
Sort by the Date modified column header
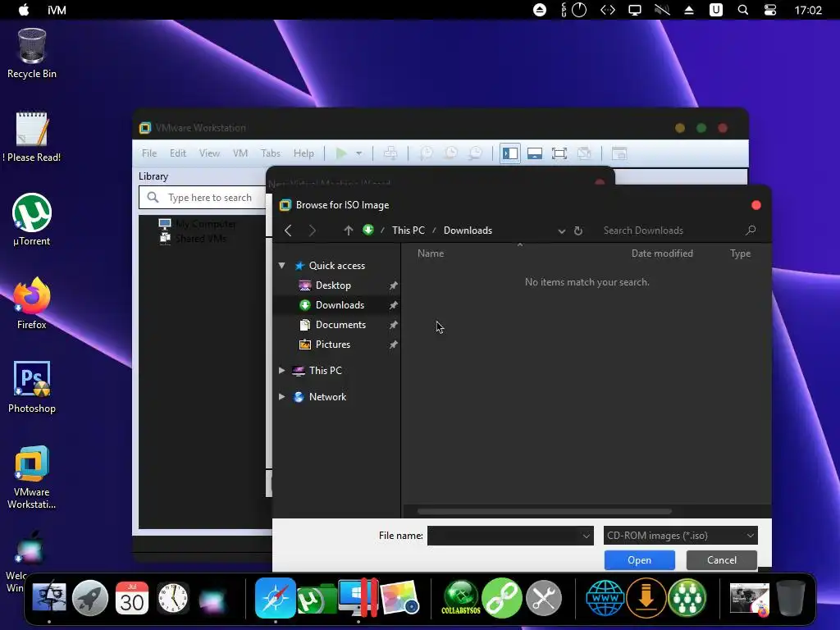[662, 253]
